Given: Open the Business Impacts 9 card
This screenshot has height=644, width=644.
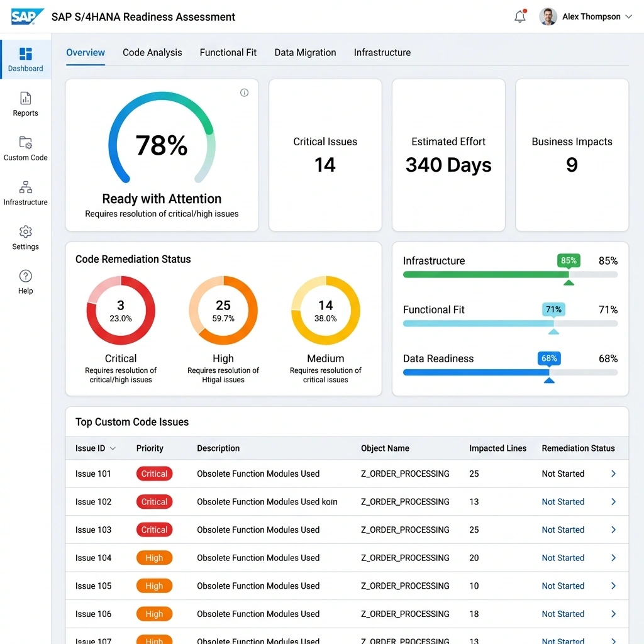Looking at the screenshot, I should [x=572, y=155].
